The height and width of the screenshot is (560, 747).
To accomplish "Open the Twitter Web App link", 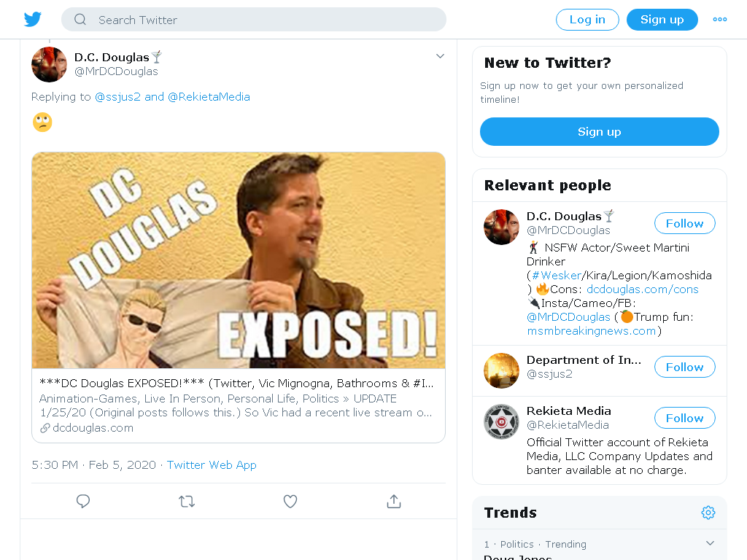I will [212, 464].
